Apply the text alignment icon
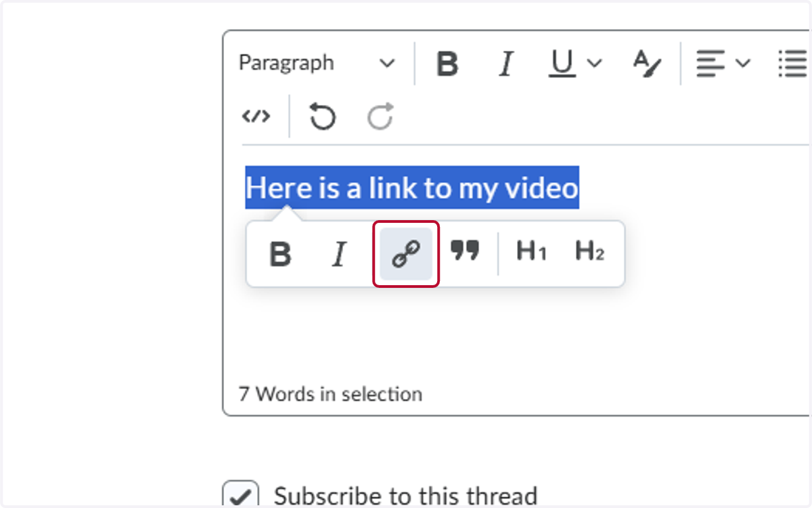Screen dimensions: 812x508 point(710,64)
